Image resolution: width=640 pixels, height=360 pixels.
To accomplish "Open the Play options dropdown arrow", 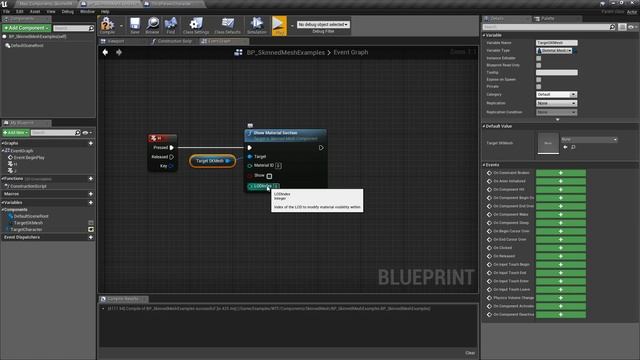I will pyautogui.click(x=292, y=26).
